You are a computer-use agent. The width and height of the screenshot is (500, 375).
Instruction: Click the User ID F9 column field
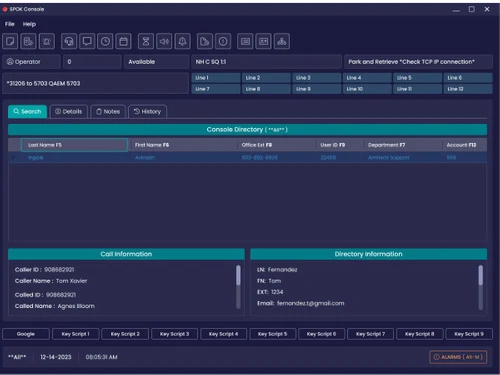(x=339, y=145)
